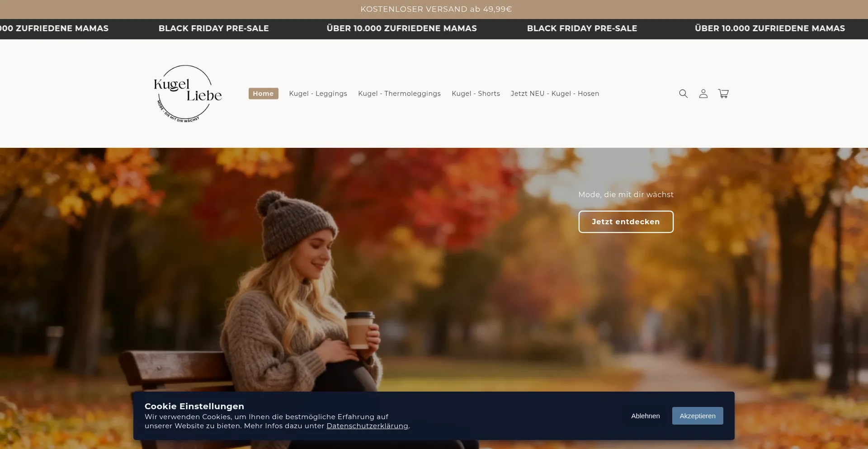Click the leftmost BLACK FRIDAY PRE-SALE text
This screenshot has width=868, height=449.
pos(213,28)
